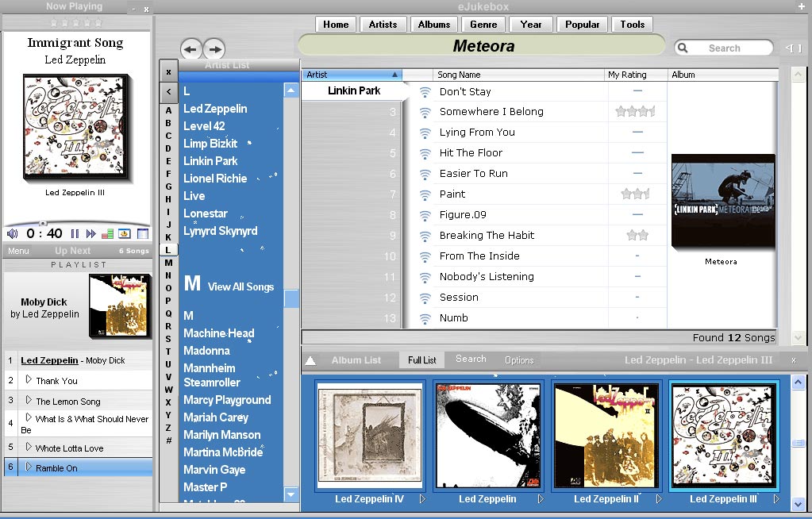Image resolution: width=812 pixels, height=519 pixels.
Task: Click the signal icon beside Don't Stay
Action: pos(425,92)
